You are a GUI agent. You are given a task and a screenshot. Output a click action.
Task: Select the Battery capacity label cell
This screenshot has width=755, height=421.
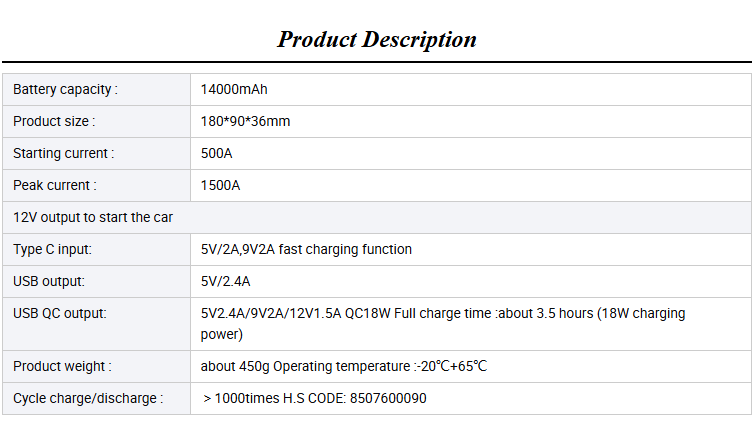tap(96, 90)
